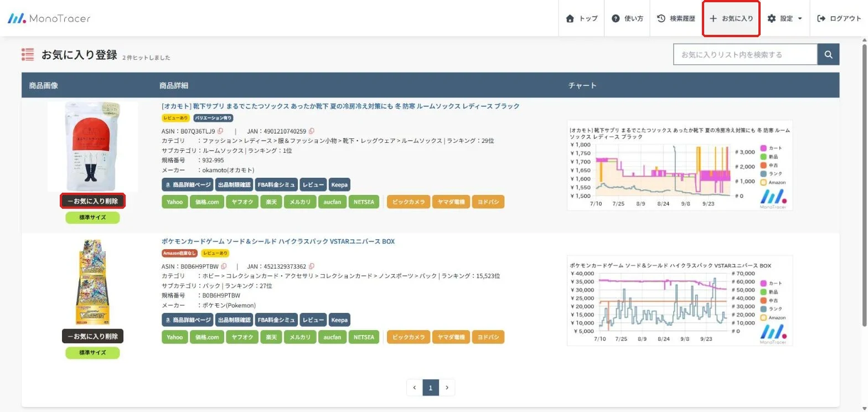This screenshot has height=412, width=868.
Task: Remove Pokemon card box from favorites
Action: tap(92, 336)
